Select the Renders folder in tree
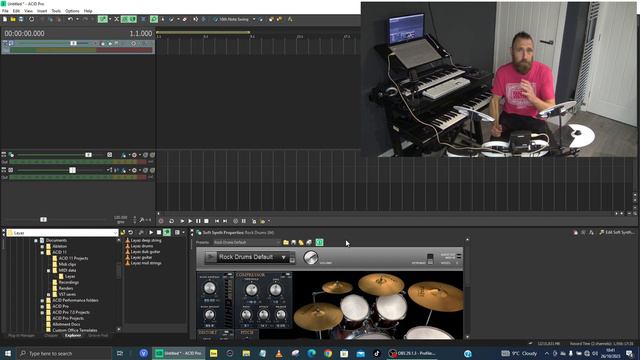Viewport: 640px width, 360px height. pos(66,289)
